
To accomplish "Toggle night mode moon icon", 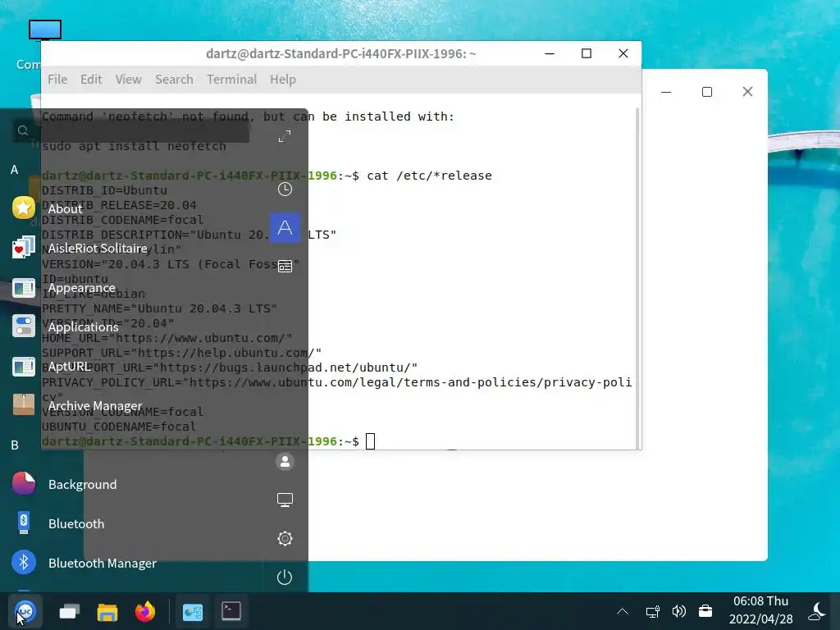I will click(x=818, y=611).
